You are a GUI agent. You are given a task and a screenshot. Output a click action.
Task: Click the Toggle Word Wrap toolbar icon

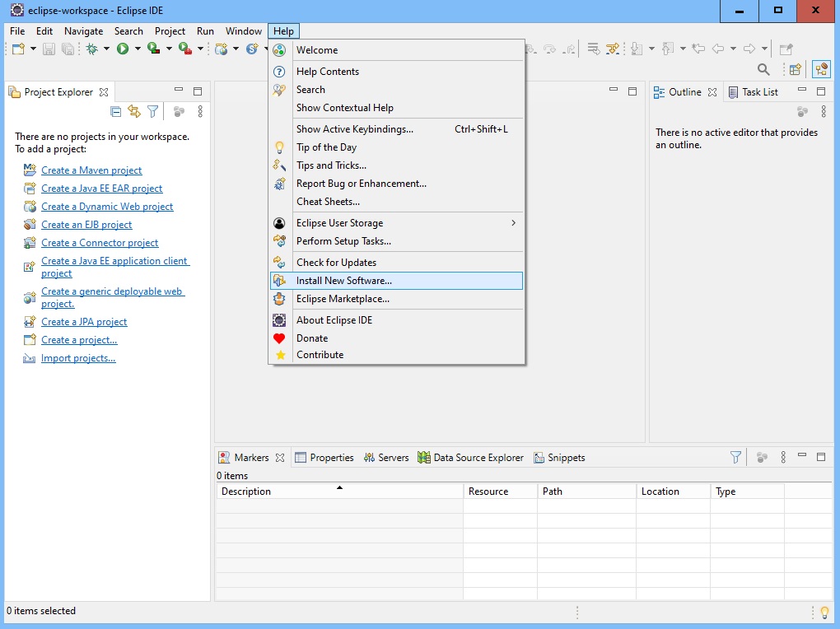(x=593, y=49)
